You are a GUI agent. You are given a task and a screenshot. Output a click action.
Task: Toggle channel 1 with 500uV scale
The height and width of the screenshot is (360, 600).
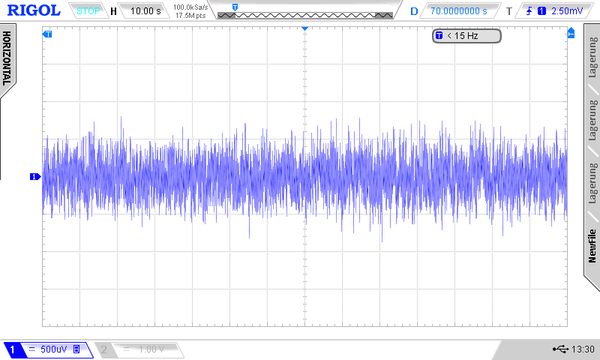coord(49,350)
